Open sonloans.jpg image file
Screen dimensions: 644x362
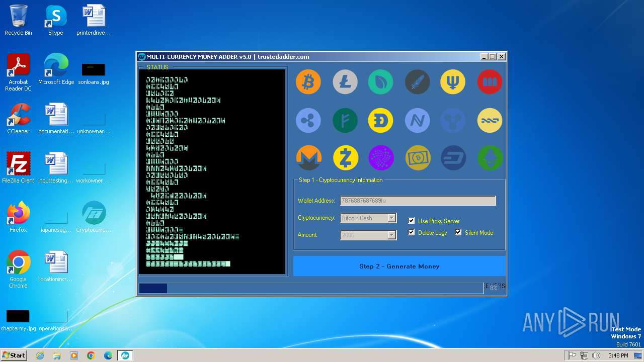94,73
